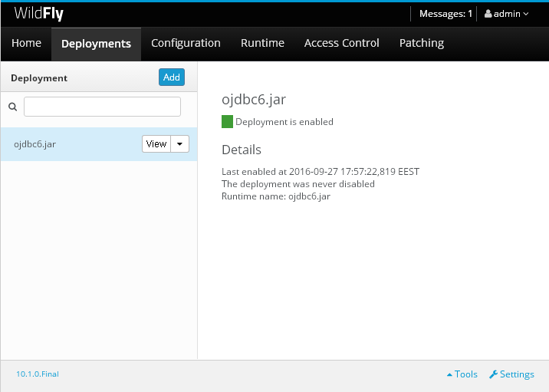Switch to the Runtime tab
The image size is (549, 392).
[x=262, y=43]
